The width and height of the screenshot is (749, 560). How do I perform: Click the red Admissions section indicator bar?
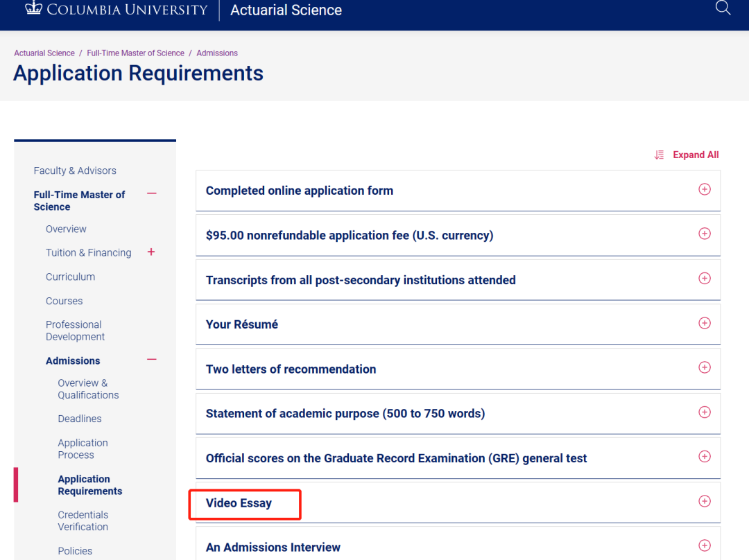(x=16, y=485)
